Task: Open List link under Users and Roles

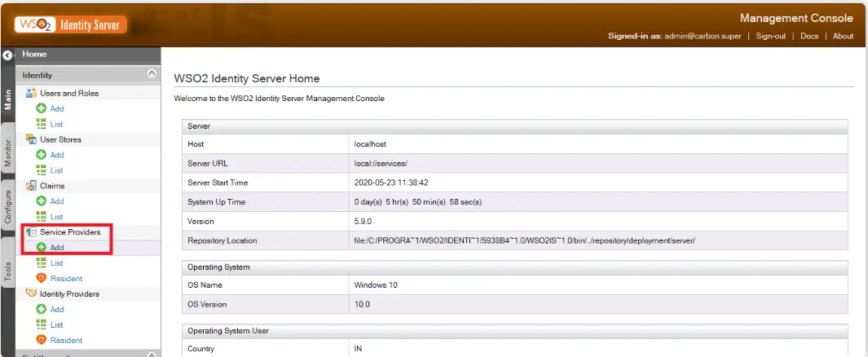Action: (56, 124)
